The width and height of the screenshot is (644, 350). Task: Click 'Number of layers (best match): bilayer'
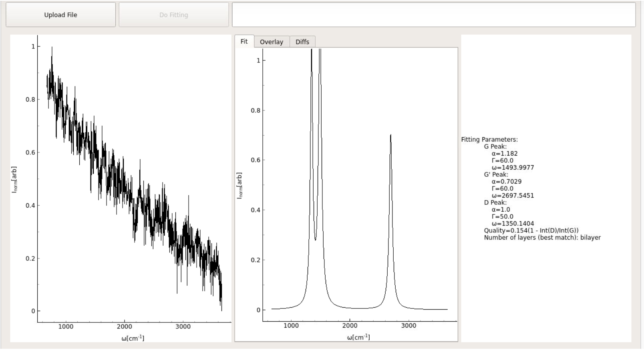(x=542, y=238)
